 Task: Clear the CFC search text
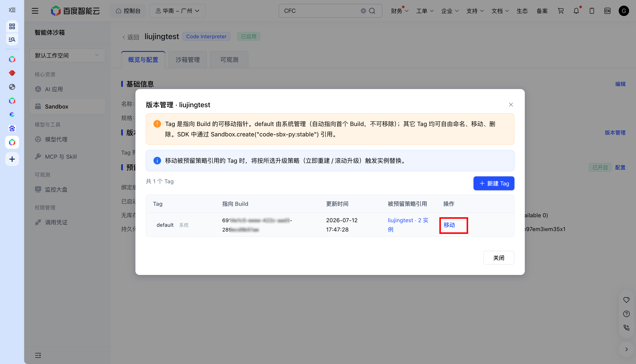point(363,11)
